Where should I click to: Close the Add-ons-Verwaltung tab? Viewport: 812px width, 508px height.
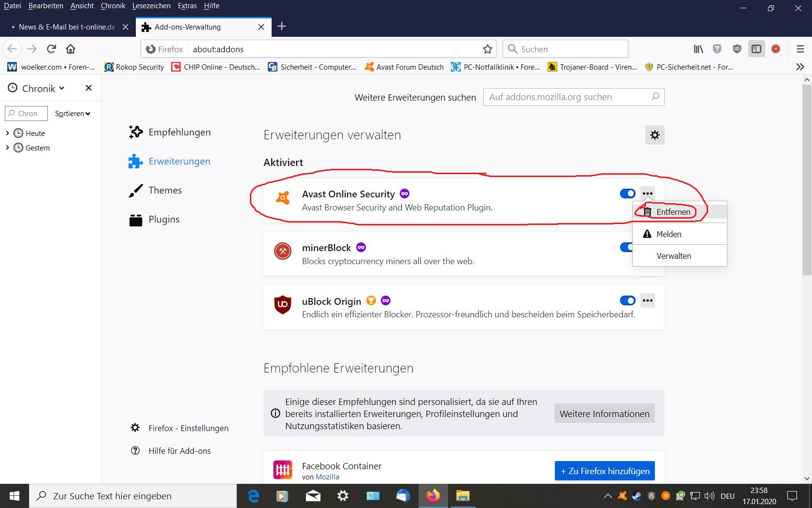pyautogui.click(x=261, y=27)
